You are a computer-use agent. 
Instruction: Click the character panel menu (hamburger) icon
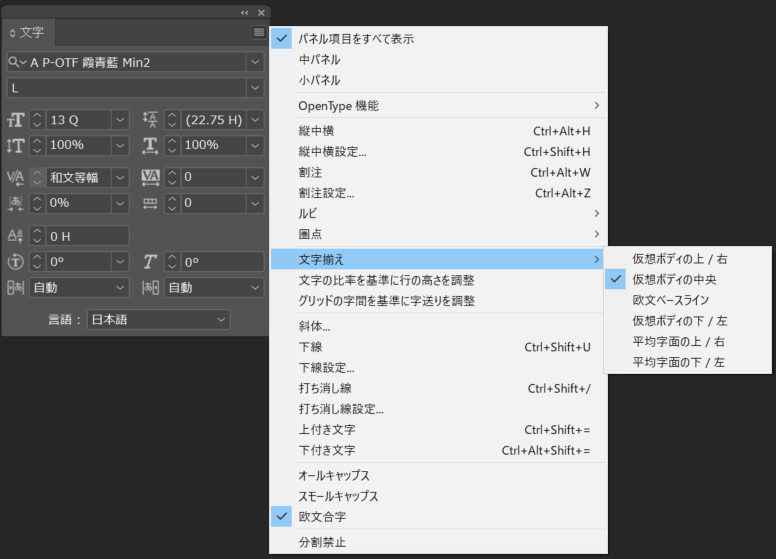click(x=258, y=33)
